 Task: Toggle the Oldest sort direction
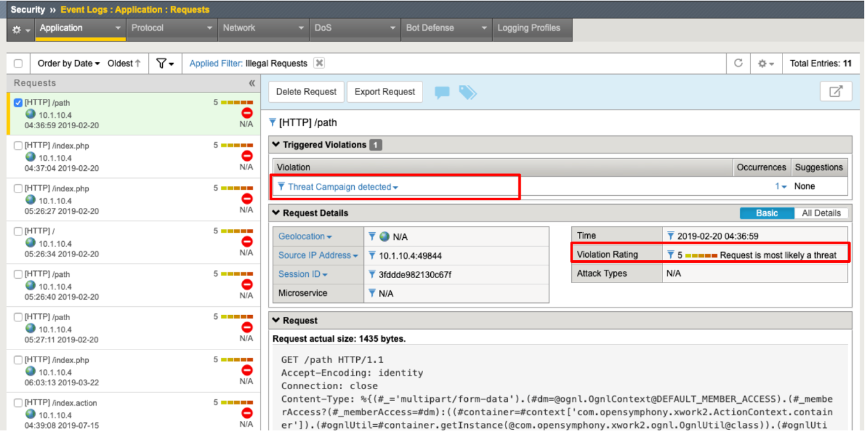click(124, 63)
